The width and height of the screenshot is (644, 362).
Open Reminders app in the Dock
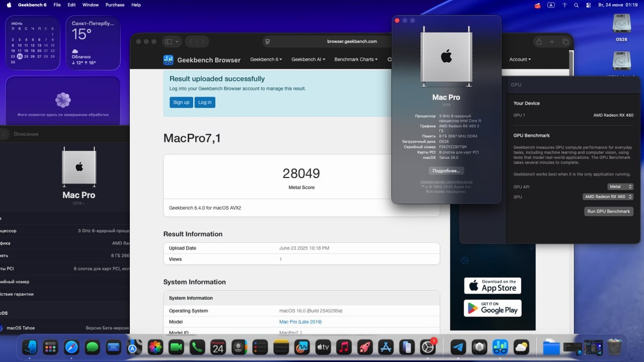click(260, 348)
